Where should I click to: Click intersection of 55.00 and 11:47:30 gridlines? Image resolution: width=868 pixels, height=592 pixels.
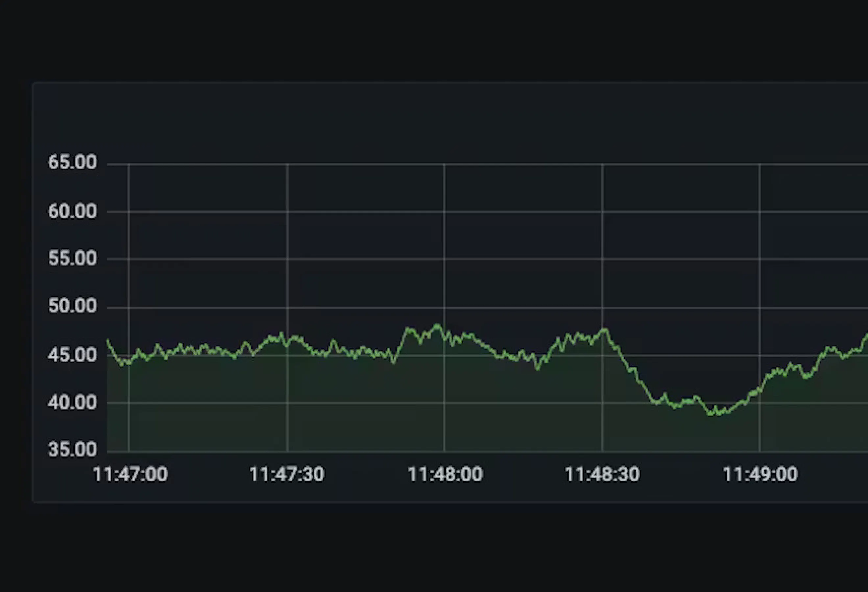click(287, 259)
